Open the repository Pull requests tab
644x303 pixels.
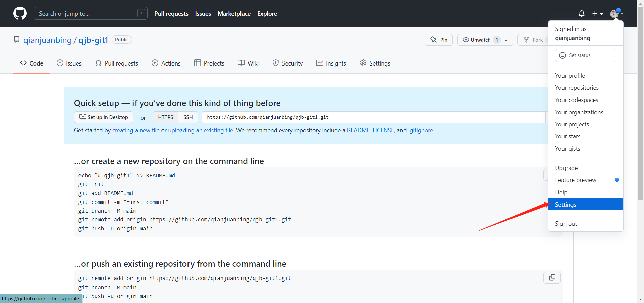pyautogui.click(x=116, y=63)
